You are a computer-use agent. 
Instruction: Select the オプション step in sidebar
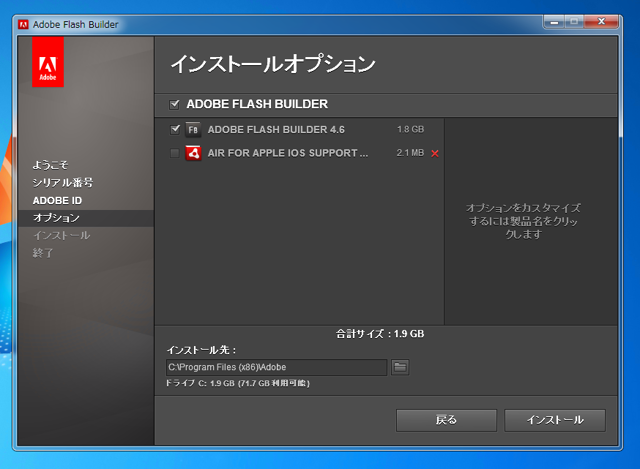(x=86, y=218)
